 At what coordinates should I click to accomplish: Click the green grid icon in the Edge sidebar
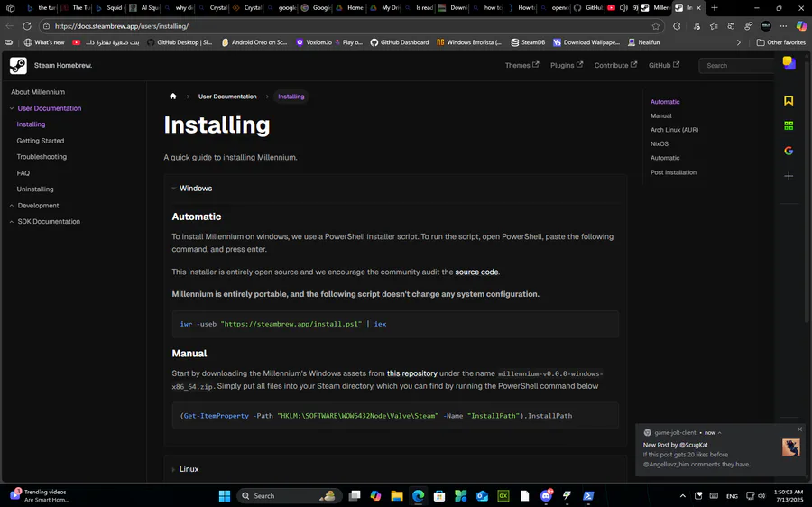(x=789, y=125)
